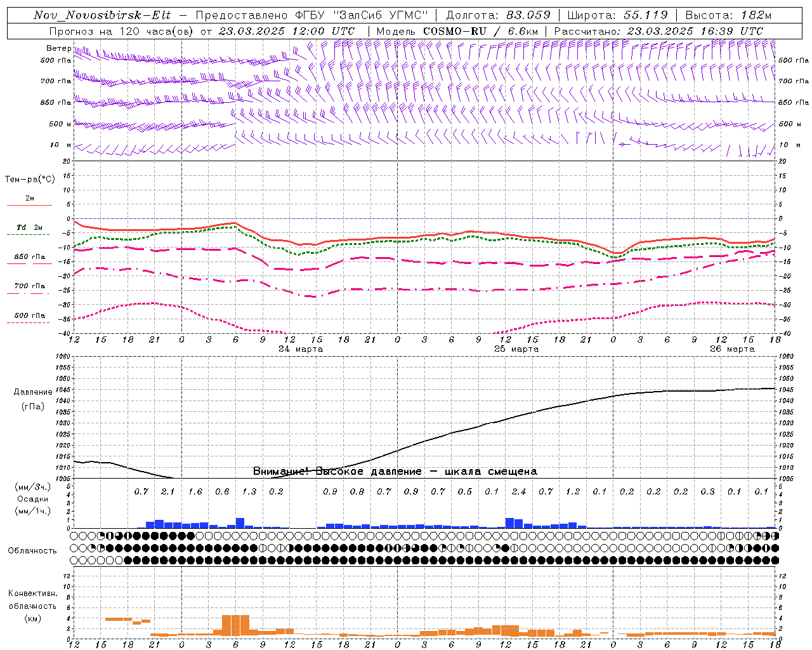The width and height of the screenshot is (812, 650).
Task: Click the elevation label Высота: 182м
Action: coord(728,15)
